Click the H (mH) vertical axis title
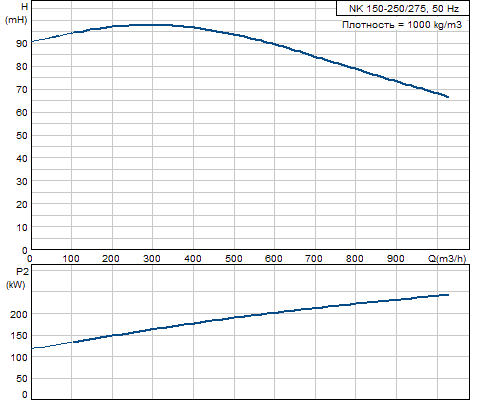The image size is (500, 400). pos(16,13)
